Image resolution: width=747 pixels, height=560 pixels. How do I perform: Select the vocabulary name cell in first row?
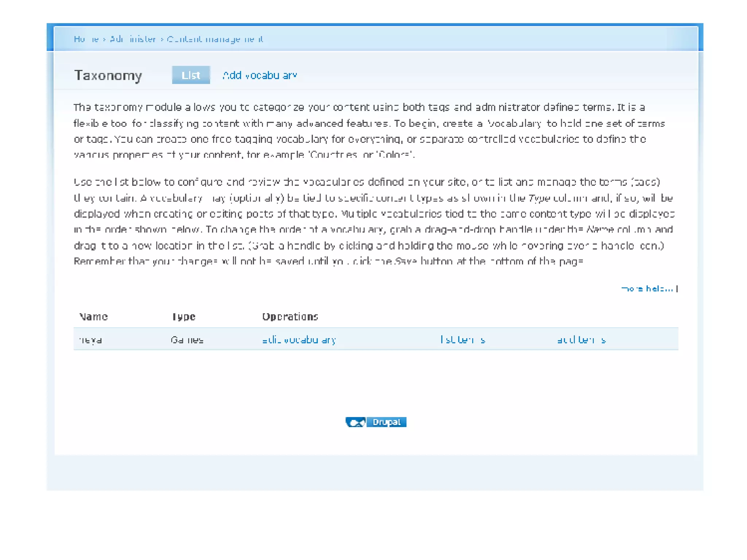90,340
